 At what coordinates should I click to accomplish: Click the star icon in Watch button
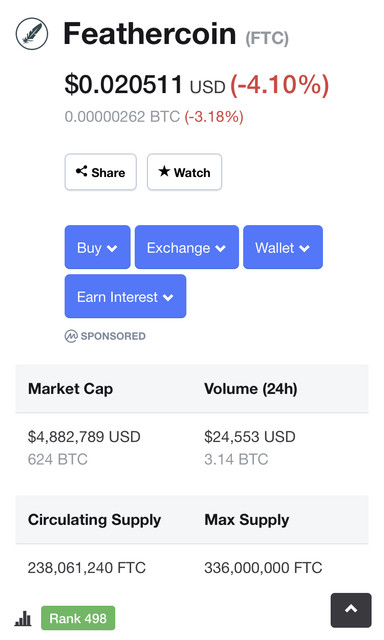click(x=164, y=171)
